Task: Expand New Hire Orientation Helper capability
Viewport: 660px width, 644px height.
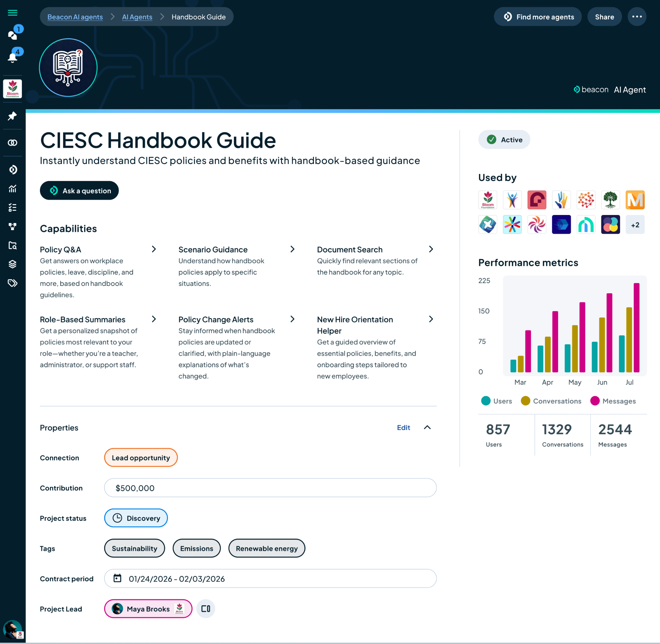Action: [431, 319]
